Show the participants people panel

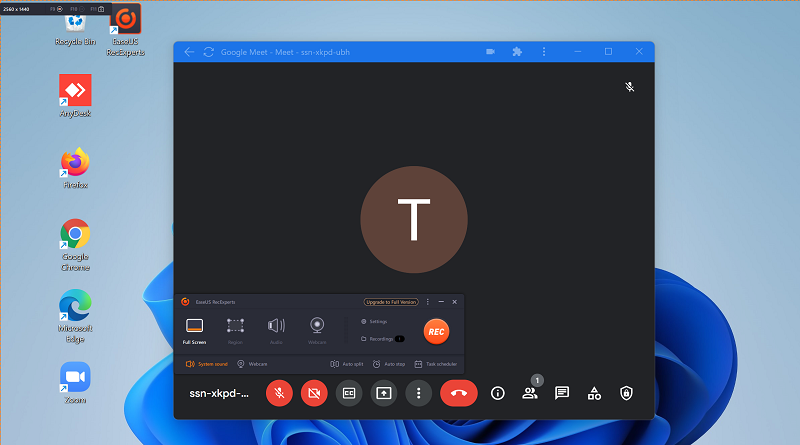[530, 393]
